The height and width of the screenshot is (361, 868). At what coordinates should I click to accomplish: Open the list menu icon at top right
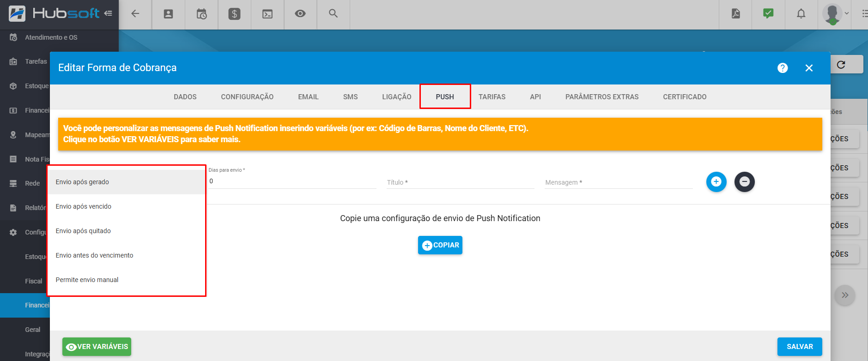(864, 14)
